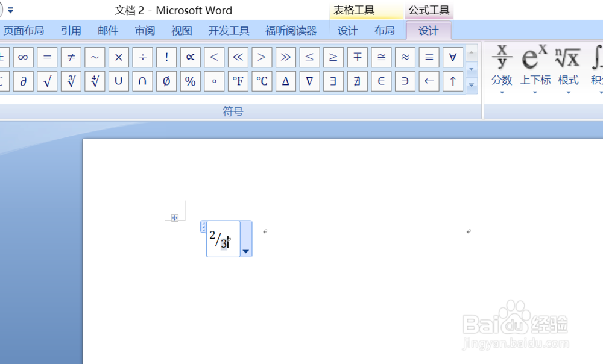Click the less-than-or-equal symbol

309,57
